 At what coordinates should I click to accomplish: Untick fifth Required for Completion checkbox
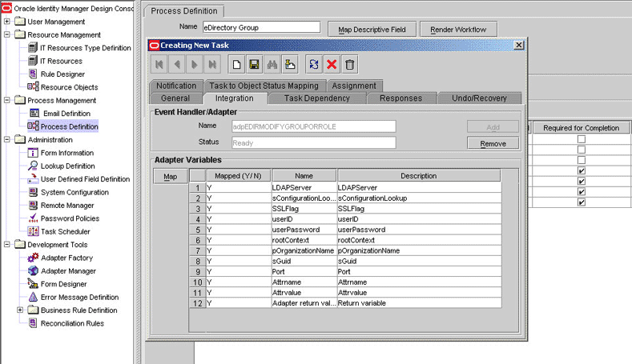[x=582, y=181]
